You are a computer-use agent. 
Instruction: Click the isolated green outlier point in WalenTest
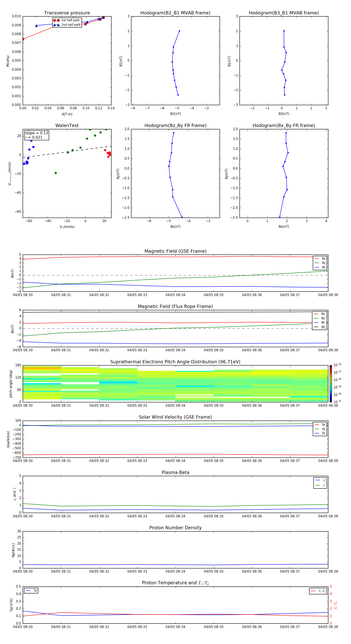(x=55, y=173)
